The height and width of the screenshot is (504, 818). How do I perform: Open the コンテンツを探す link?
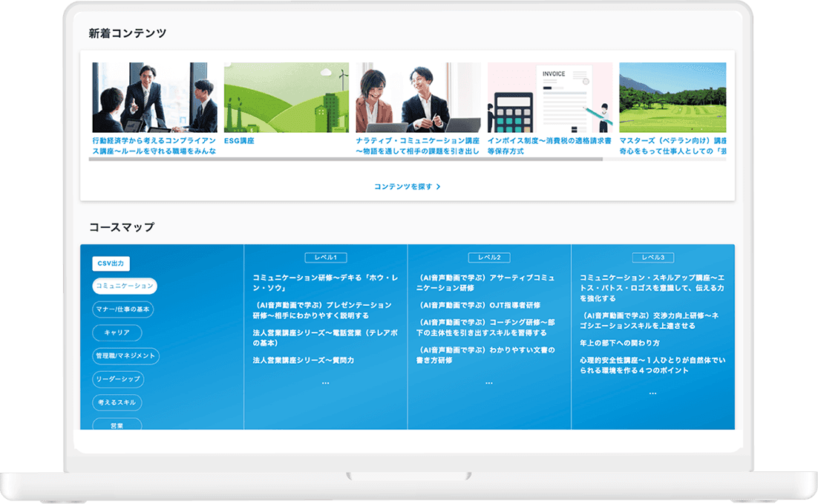pos(408,187)
